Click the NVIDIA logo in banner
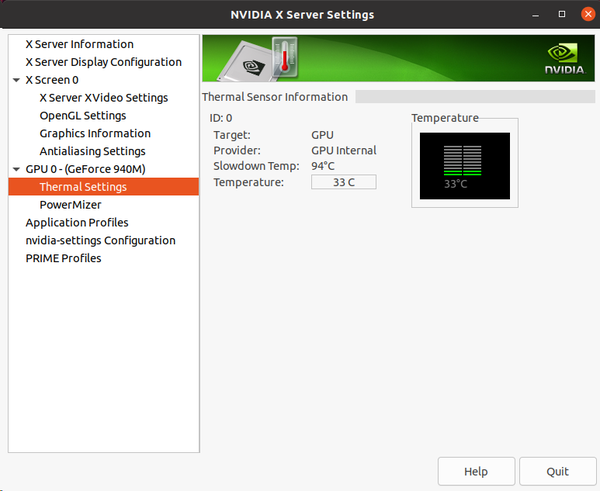Screen dimensions: 600x491 [x=565, y=59]
